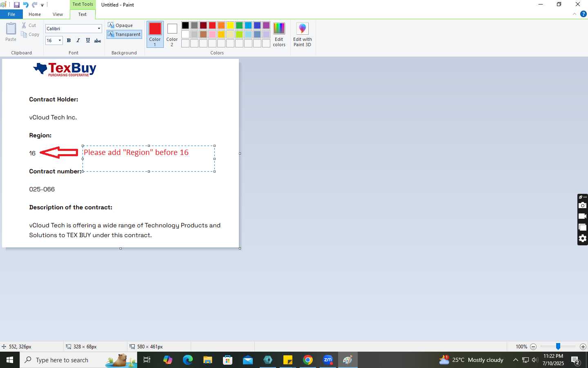This screenshot has height=368, width=588.
Task: Pick the brown color swatch
Action: [x=203, y=34]
